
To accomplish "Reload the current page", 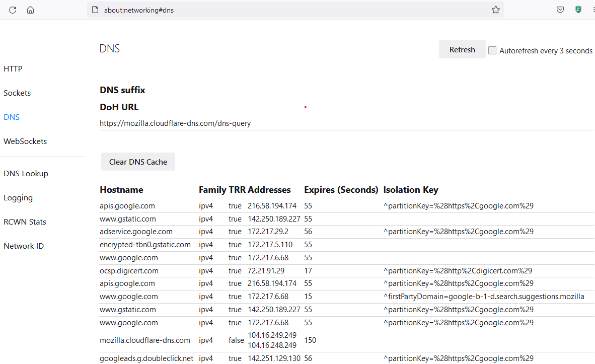I will tap(13, 10).
